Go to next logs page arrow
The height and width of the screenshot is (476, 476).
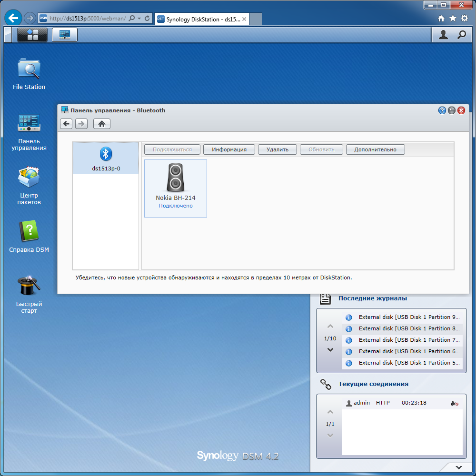pos(330,350)
